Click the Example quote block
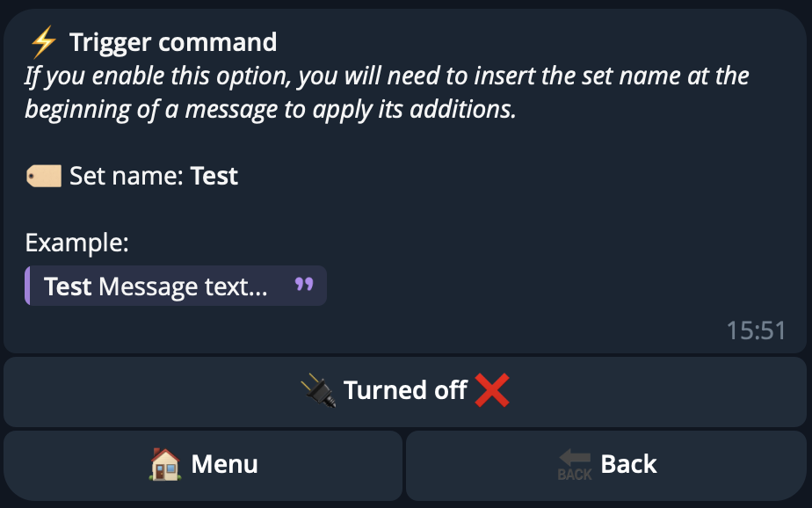 tap(176, 287)
